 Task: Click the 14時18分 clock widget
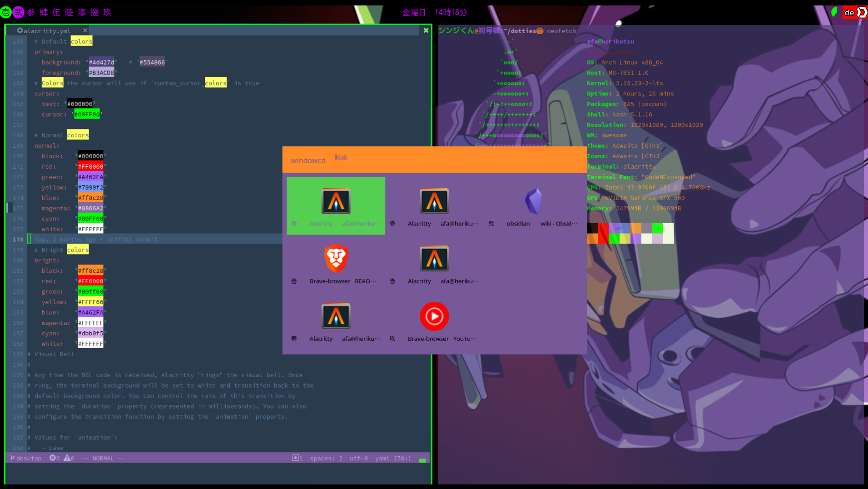coord(451,12)
